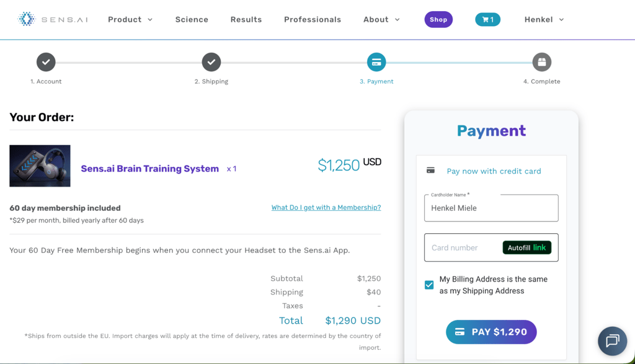Open the Henkel account dropdown
This screenshot has height=364, width=635.
[544, 19]
